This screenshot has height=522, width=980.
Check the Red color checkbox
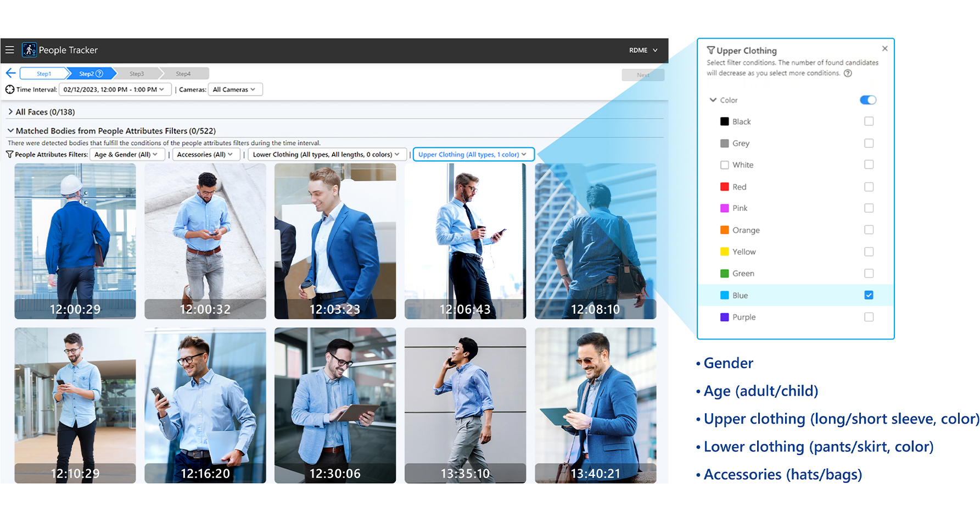869,187
